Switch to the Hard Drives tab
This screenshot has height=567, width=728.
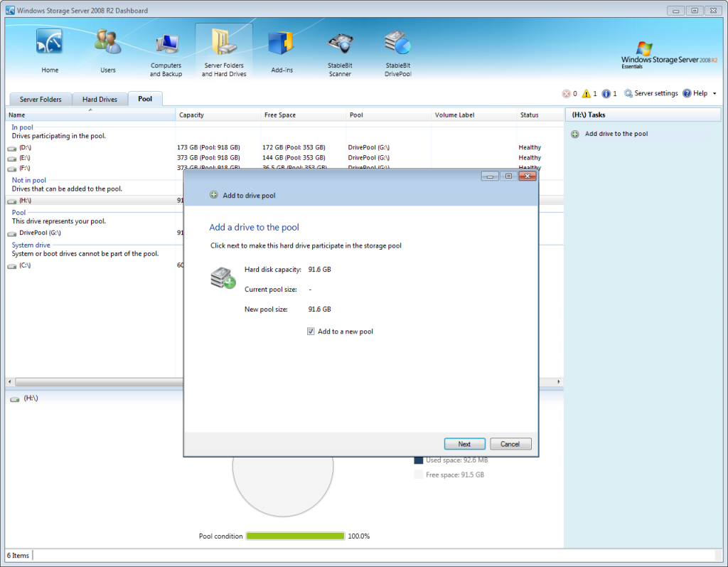click(x=100, y=99)
